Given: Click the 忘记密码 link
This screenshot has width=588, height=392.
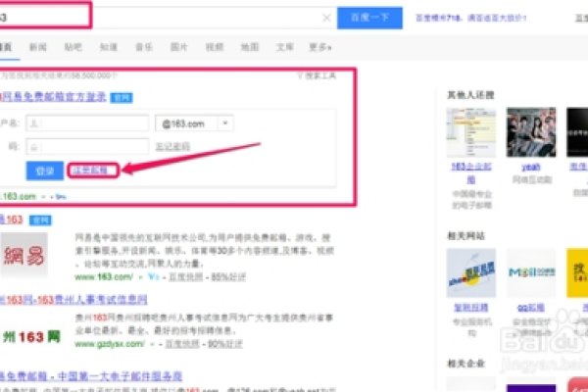Looking at the screenshot, I should 172,146.
